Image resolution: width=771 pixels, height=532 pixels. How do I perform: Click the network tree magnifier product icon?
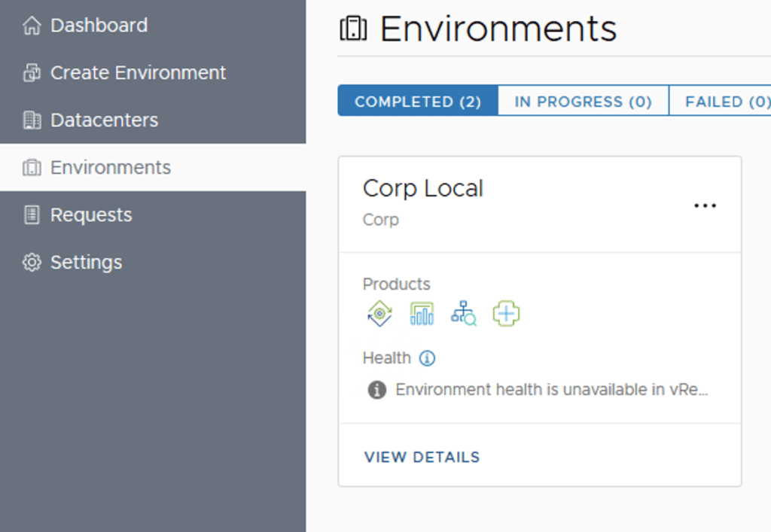464,314
